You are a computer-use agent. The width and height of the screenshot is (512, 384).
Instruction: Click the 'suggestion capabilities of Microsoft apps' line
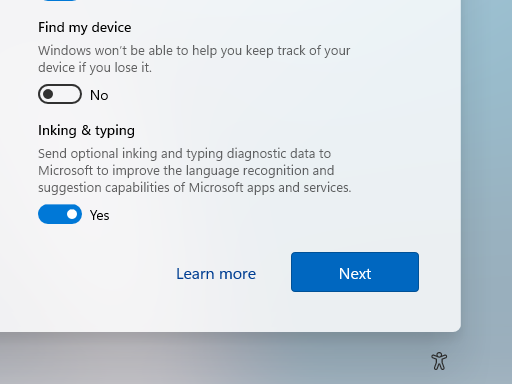pyautogui.click(x=195, y=188)
